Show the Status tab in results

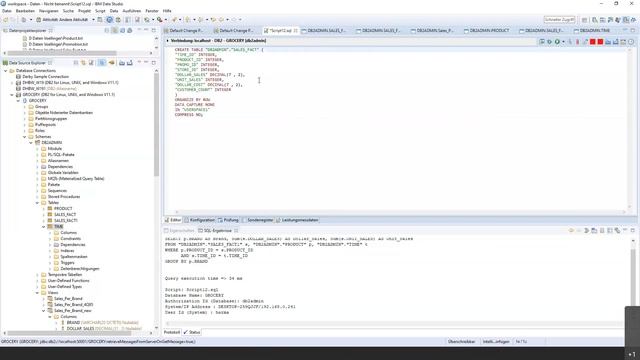191,332
